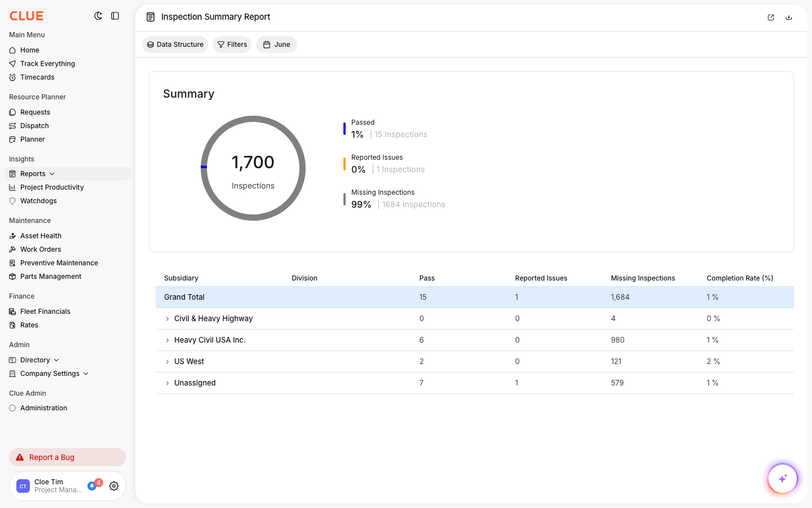Click the Inspection Summary Report document icon
Image resolution: width=812 pixels, height=508 pixels.
click(x=151, y=17)
